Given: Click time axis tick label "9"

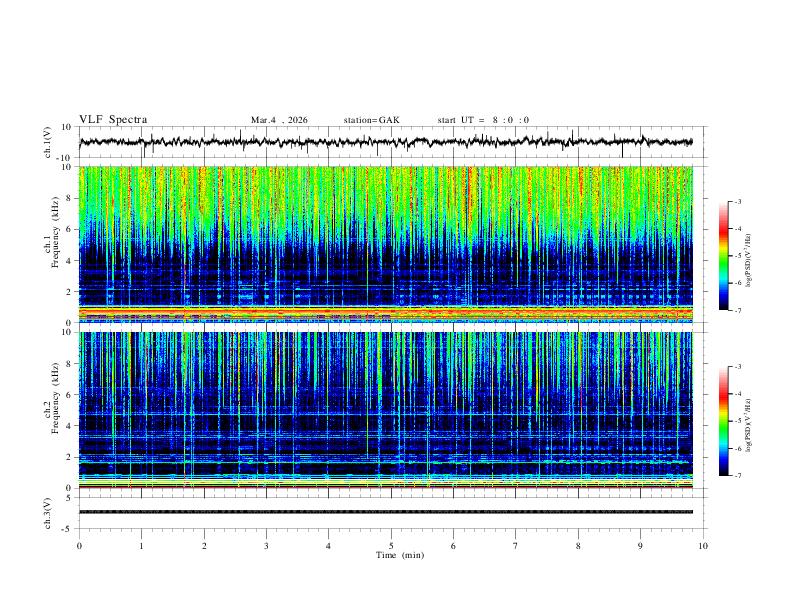Looking at the screenshot, I should (640, 546).
